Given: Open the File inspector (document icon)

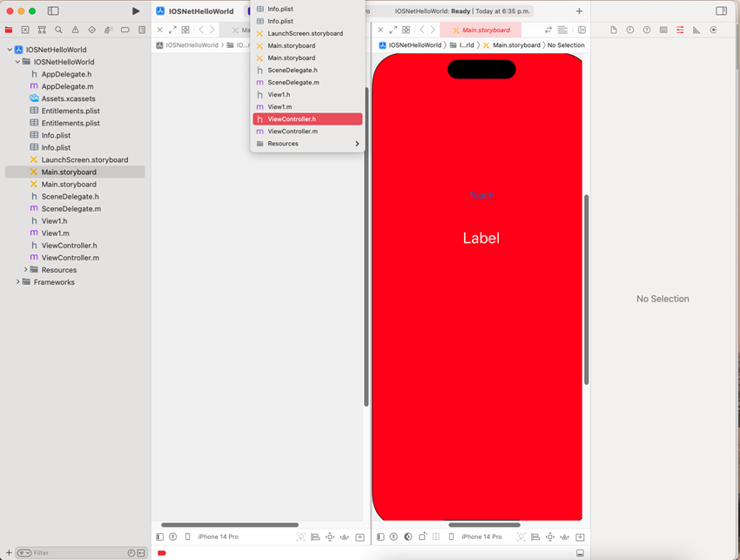Looking at the screenshot, I should [613, 30].
